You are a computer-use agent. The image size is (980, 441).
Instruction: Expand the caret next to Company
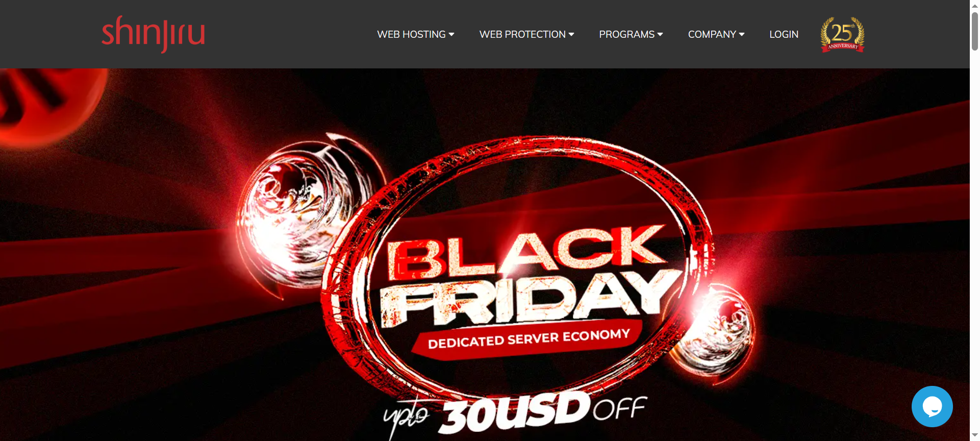742,34
